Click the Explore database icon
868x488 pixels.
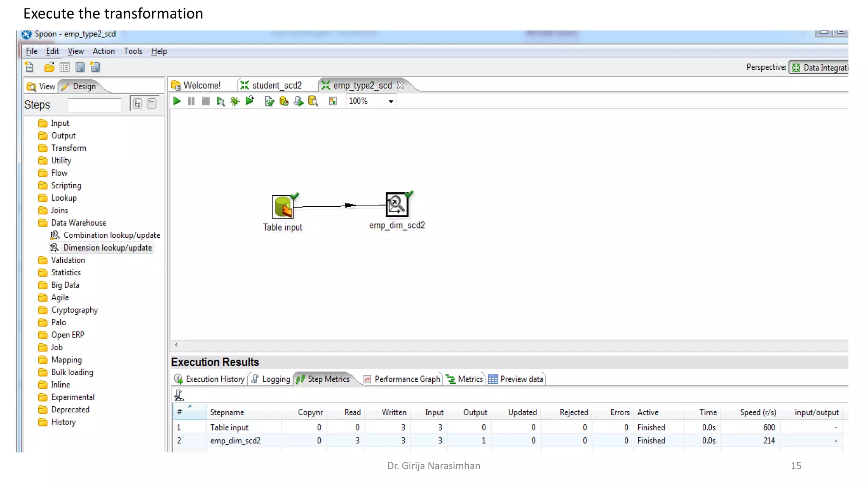(313, 101)
